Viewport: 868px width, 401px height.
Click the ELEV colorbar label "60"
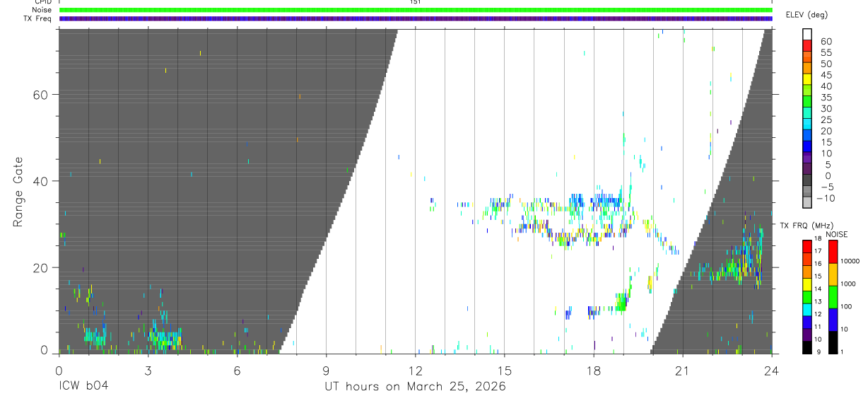[x=826, y=41]
